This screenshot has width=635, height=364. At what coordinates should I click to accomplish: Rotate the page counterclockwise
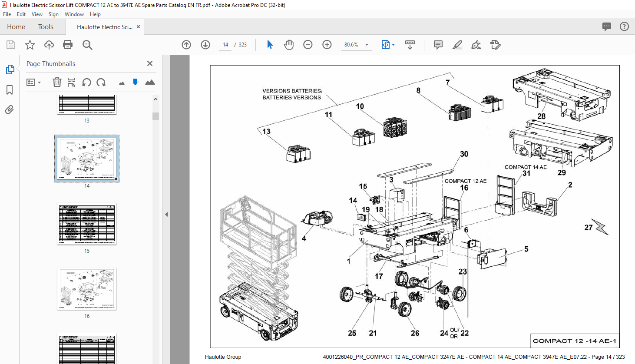click(x=86, y=82)
